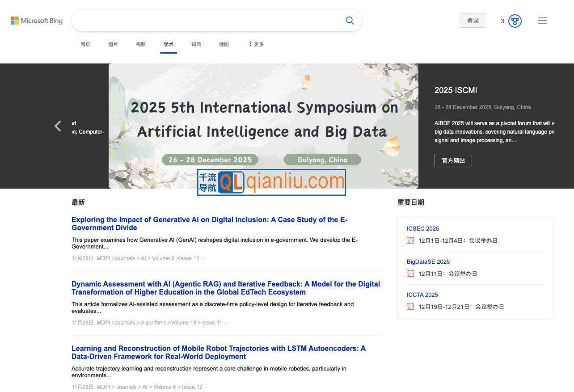Open the LSTM Autoencoders robot trajectories paper
This screenshot has width=574, height=392.
coord(218,352)
